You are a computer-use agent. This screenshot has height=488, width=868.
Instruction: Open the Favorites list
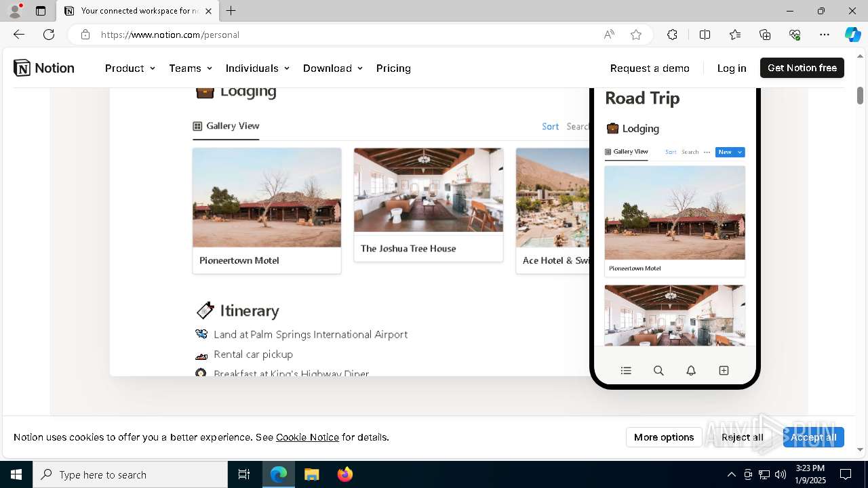click(735, 35)
